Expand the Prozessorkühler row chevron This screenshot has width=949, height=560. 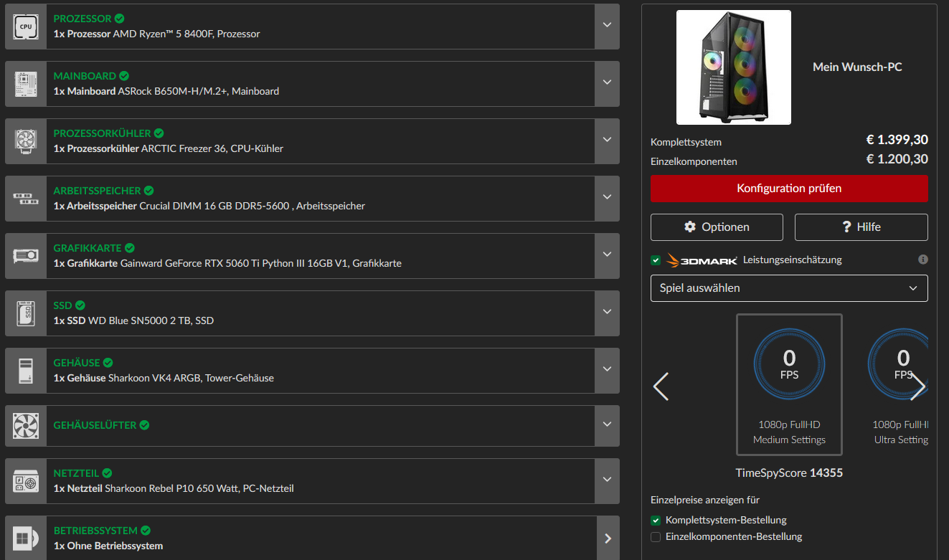[607, 141]
